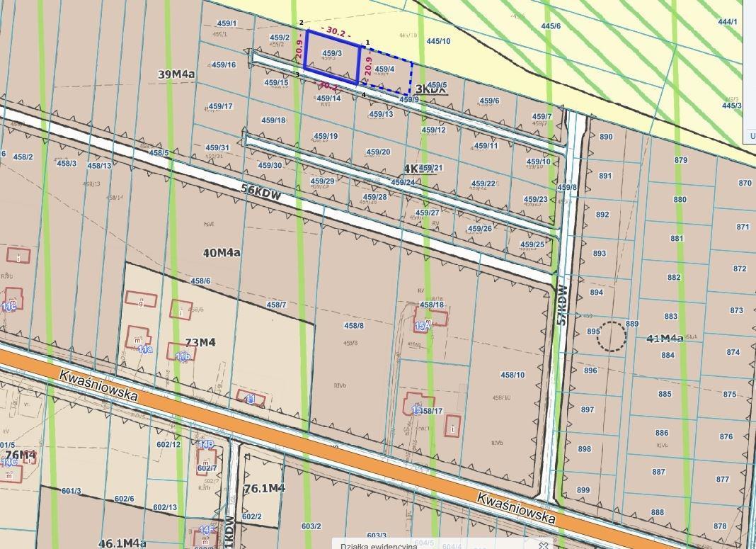Click parcel number 458/7
Image resolution: width=756 pixels, height=549 pixels.
[x=276, y=305]
